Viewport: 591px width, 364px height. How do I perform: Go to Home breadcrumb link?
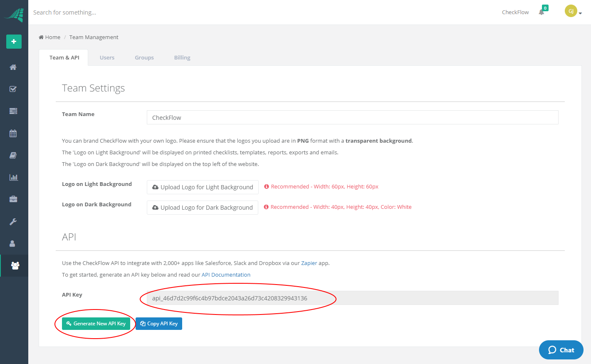[x=49, y=37]
